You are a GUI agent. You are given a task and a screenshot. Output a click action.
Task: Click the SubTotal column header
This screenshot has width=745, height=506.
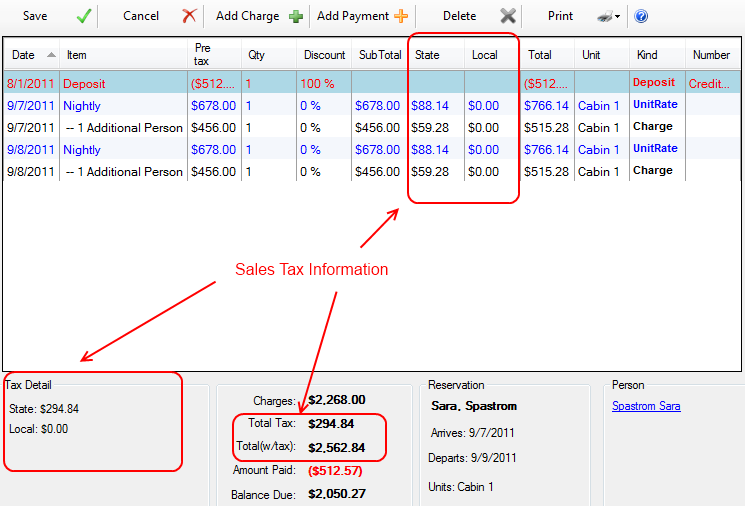tap(380, 55)
